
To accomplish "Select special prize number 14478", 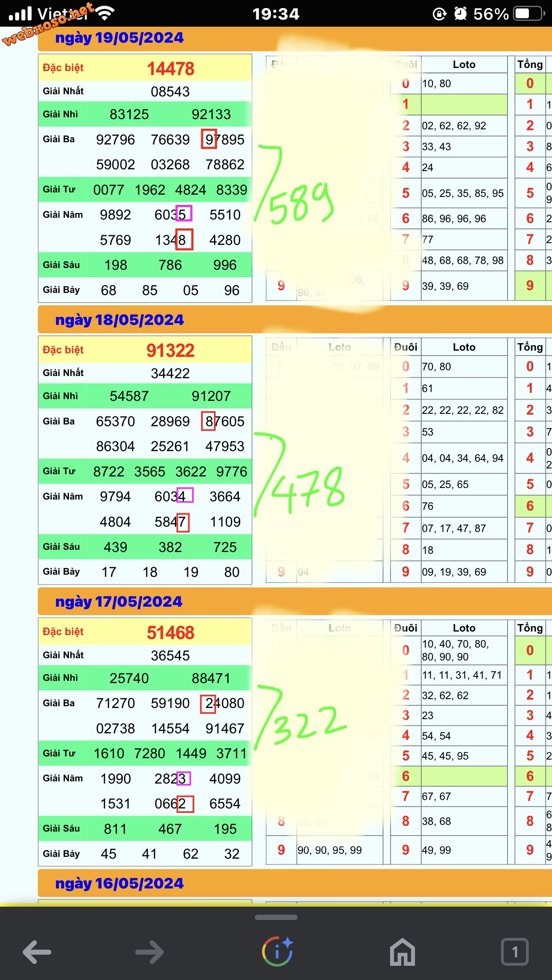I will point(171,68).
